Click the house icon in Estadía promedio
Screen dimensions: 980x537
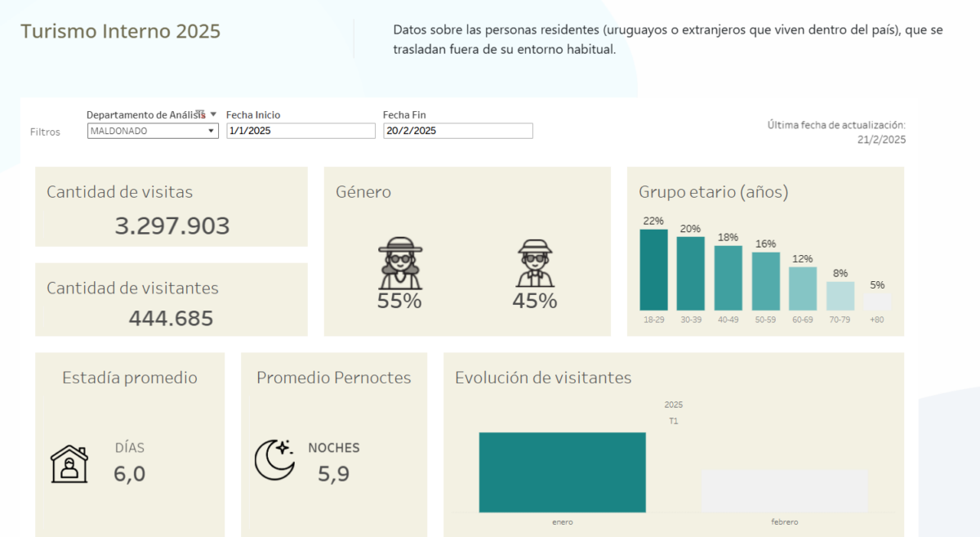point(69,464)
